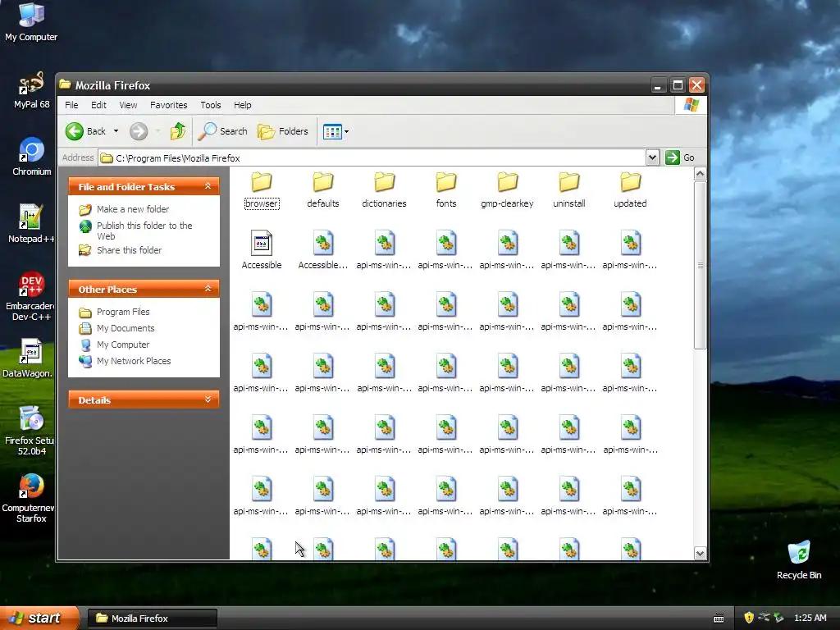This screenshot has height=630, width=840.
Task: Open the Favorites menu
Action: tap(169, 105)
